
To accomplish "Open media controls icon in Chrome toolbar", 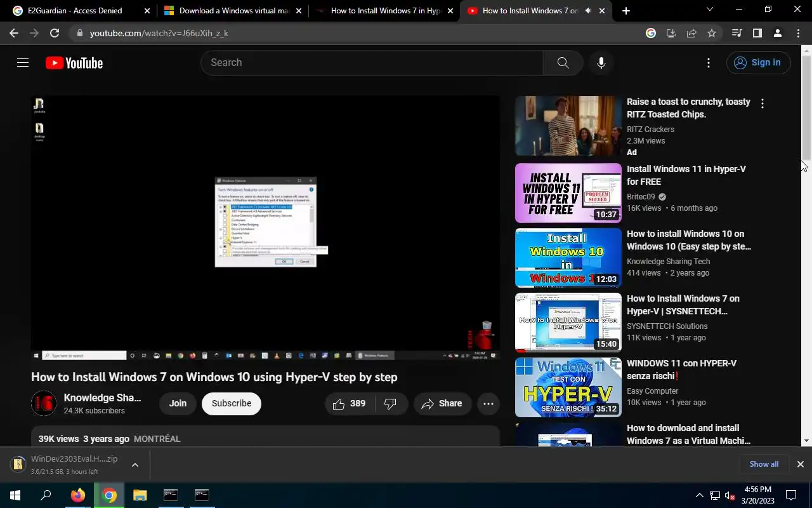I will 737,33.
